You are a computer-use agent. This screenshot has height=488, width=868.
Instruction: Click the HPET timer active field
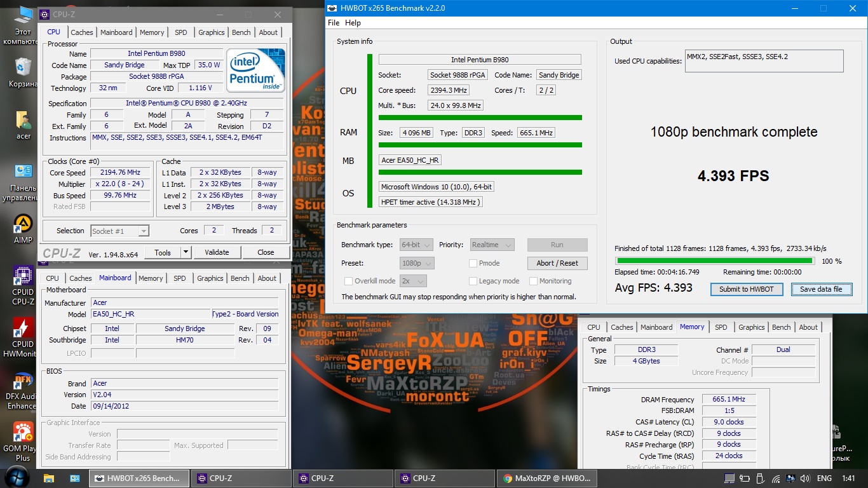pyautogui.click(x=431, y=202)
